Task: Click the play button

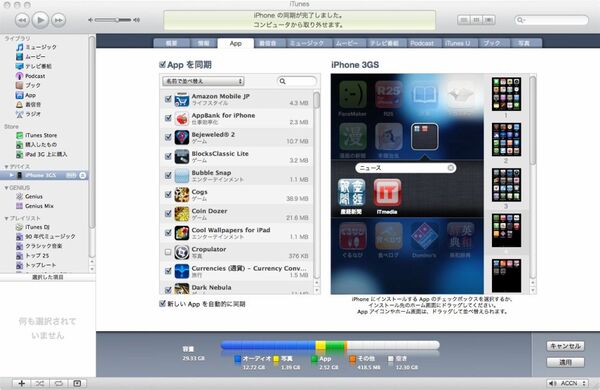Action: point(40,20)
